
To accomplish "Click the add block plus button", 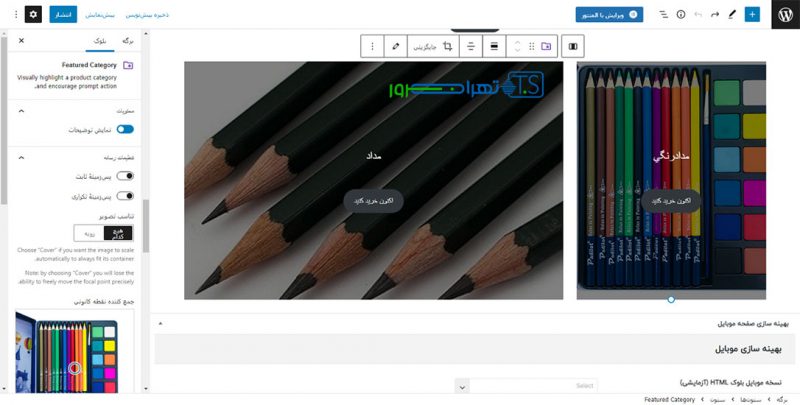I will [752, 15].
